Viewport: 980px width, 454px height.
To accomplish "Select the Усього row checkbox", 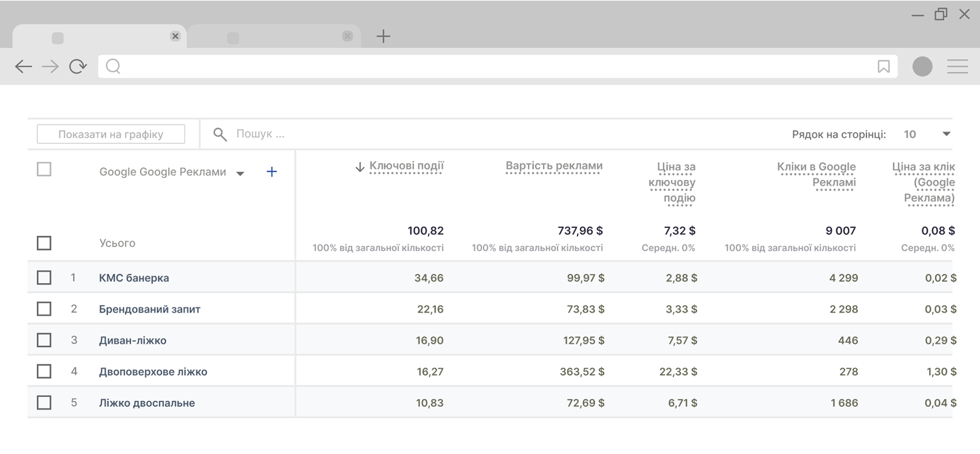I will point(44,243).
